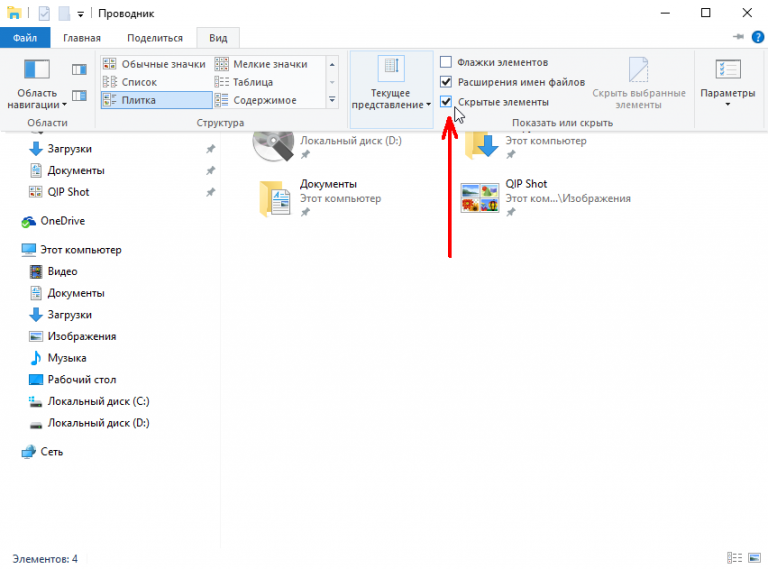Open Локальный диск (C:) in sidebar

coord(98,401)
